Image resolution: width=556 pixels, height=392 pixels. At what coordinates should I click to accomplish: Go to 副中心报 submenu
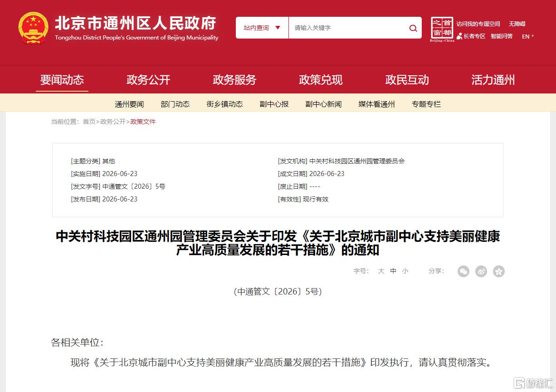274,104
